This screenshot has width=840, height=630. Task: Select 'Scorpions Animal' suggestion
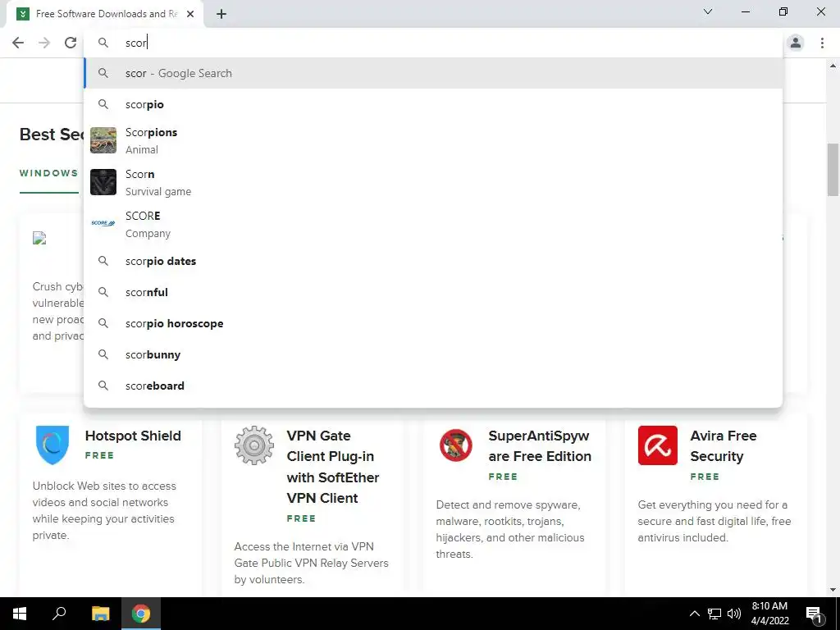[x=433, y=140]
